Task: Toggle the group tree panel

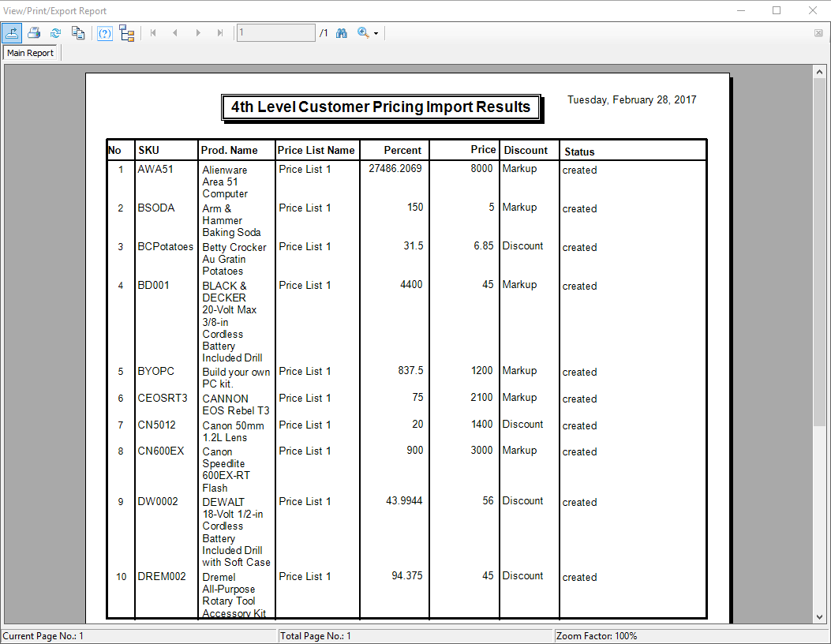Action: (127, 33)
